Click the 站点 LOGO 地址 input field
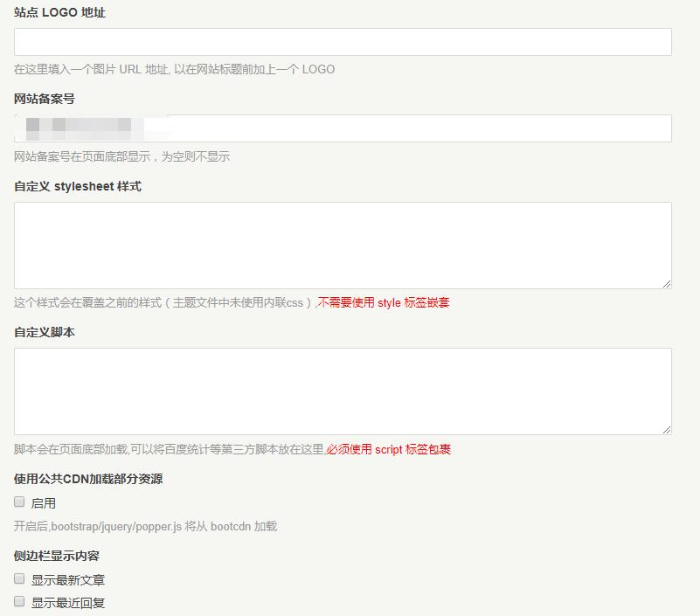700x616 pixels. click(343, 42)
